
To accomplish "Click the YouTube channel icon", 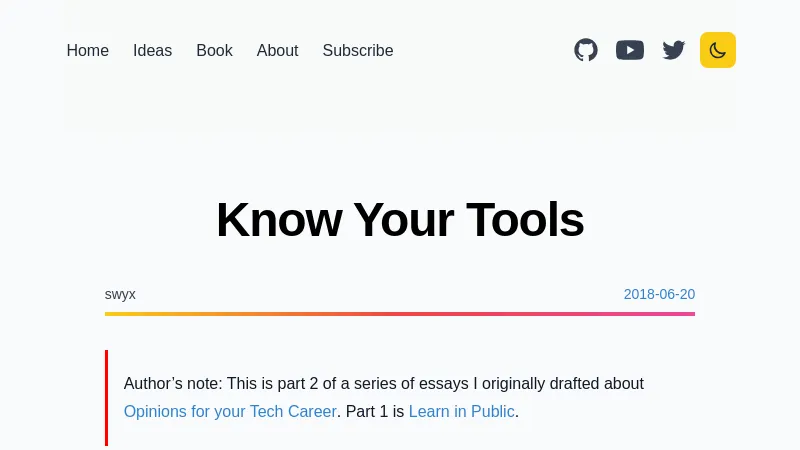I will (x=630, y=50).
